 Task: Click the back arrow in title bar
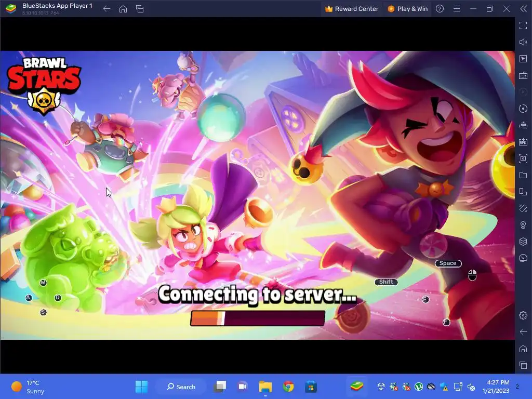(x=107, y=9)
